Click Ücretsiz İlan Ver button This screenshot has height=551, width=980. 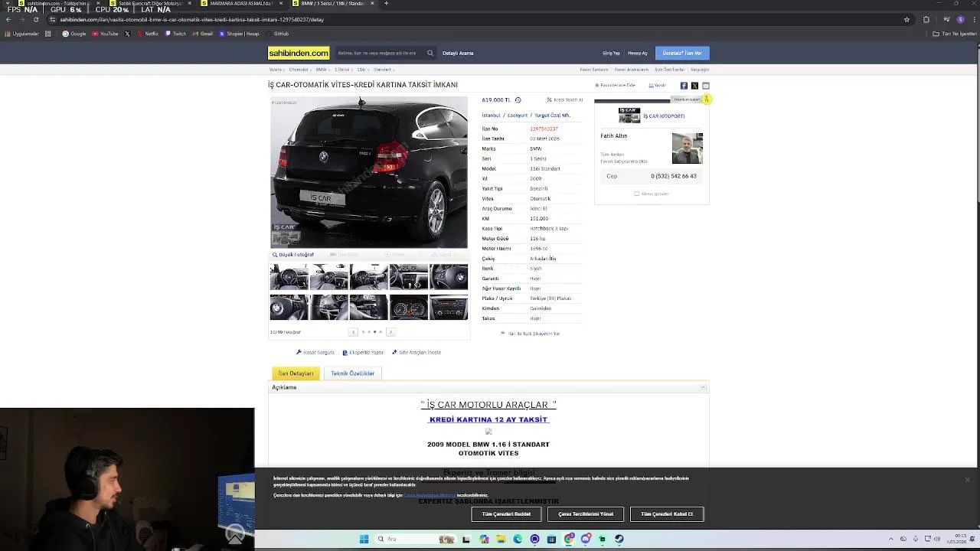coord(682,53)
